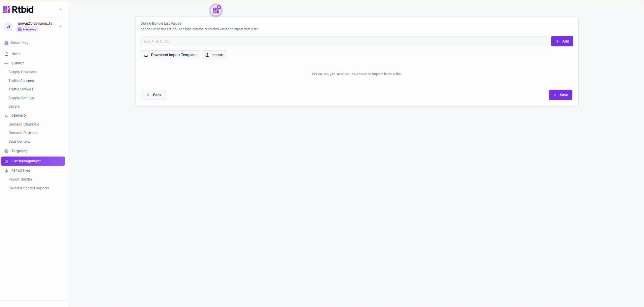Go to Report Builder
This screenshot has height=307, width=644.
click(x=20, y=179)
